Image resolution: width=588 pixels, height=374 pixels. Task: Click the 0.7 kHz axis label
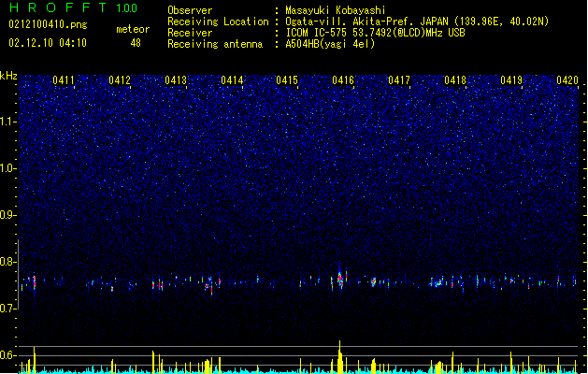click(8, 309)
